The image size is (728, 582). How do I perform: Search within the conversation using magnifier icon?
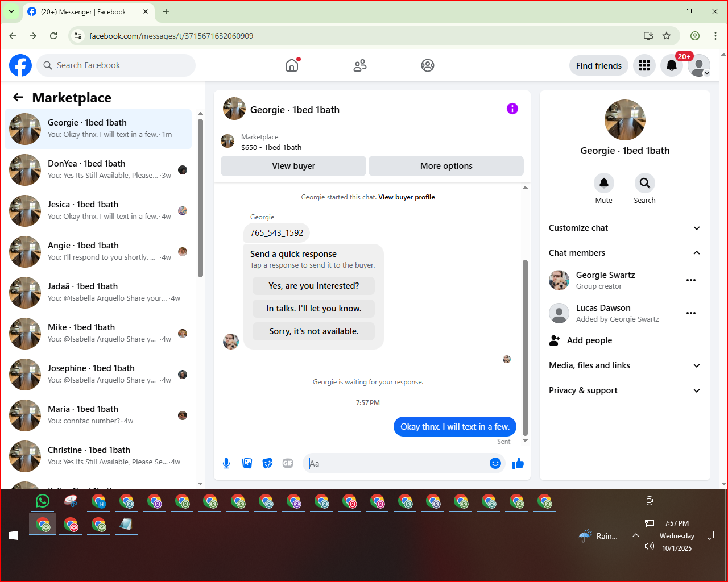645,183
